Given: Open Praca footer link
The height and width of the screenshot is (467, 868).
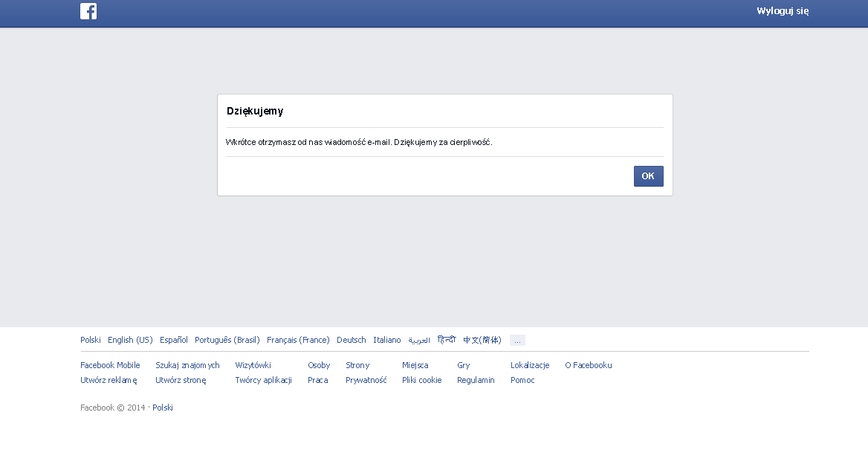Looking at the screenshot, I should coord(318,381).
